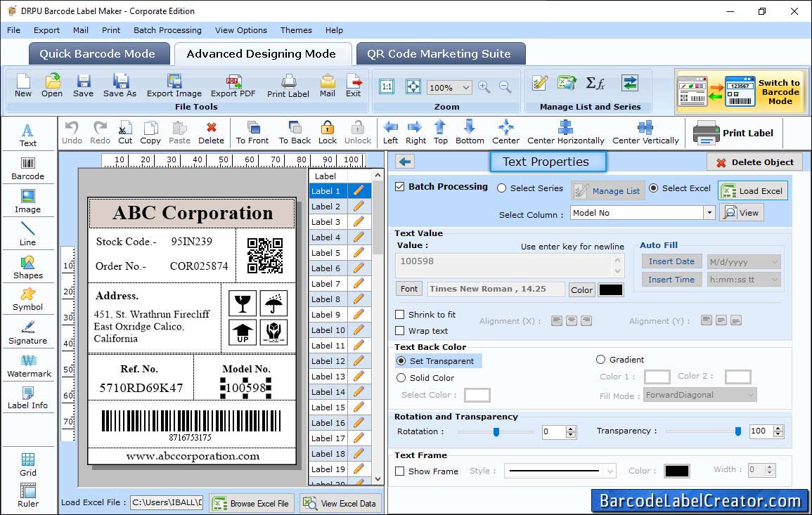
Task: Click the Export Image icon
Action: (x=174, y=86)
